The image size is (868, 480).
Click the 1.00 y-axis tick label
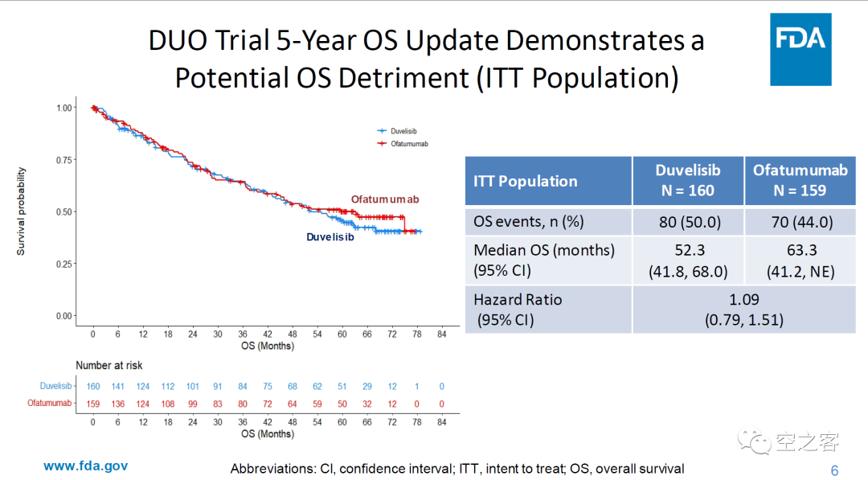click(64, 108)
